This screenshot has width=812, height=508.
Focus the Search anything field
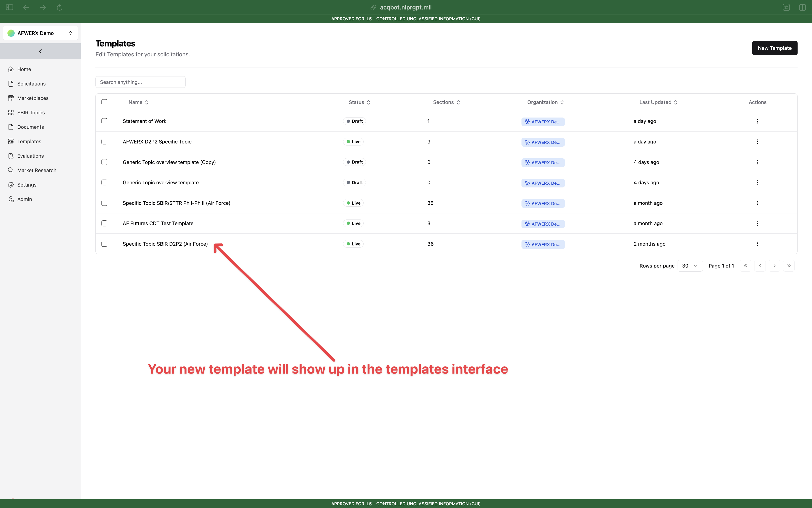(x=141, y=82)
